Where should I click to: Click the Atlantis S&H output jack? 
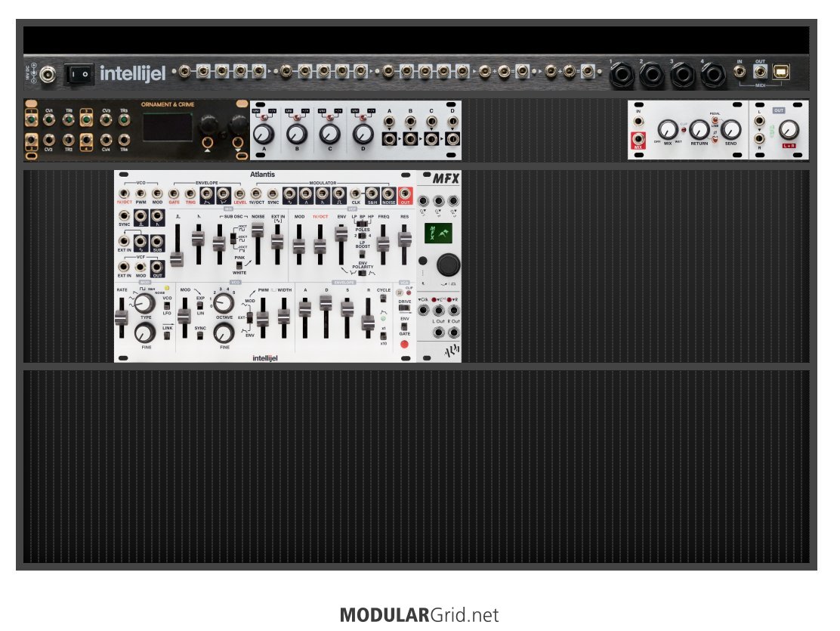(372, 193)
